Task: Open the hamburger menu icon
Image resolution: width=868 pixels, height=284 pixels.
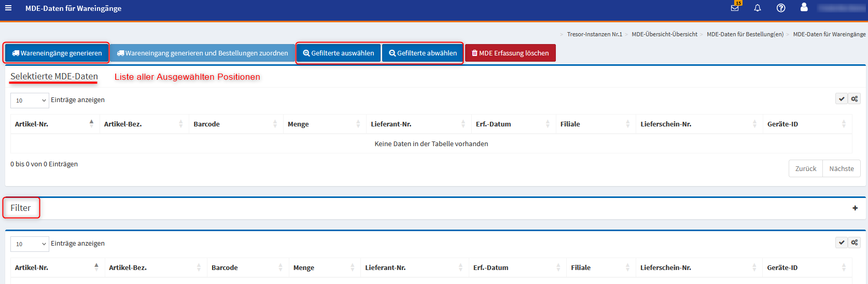Action: [8, 8]
